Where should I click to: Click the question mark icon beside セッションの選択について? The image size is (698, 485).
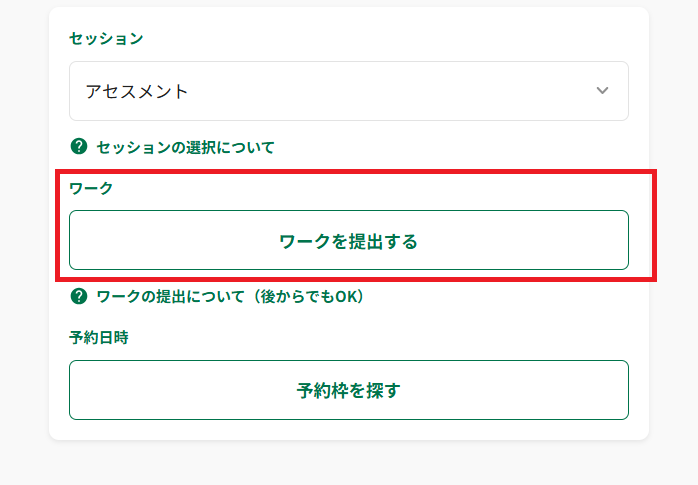[x=79, y=146]
